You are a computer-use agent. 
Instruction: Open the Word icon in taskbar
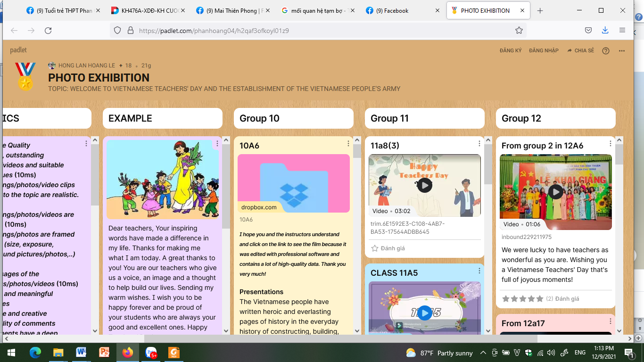81,353
